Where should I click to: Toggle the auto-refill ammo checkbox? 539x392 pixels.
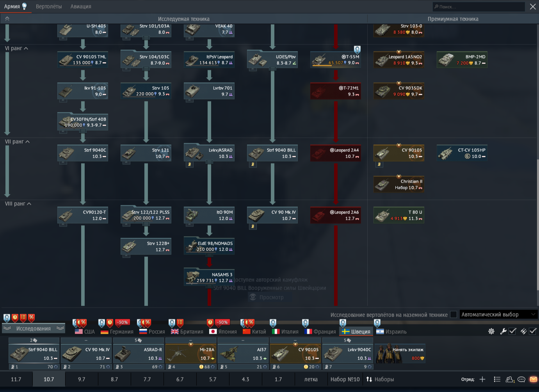click(533, 331)
